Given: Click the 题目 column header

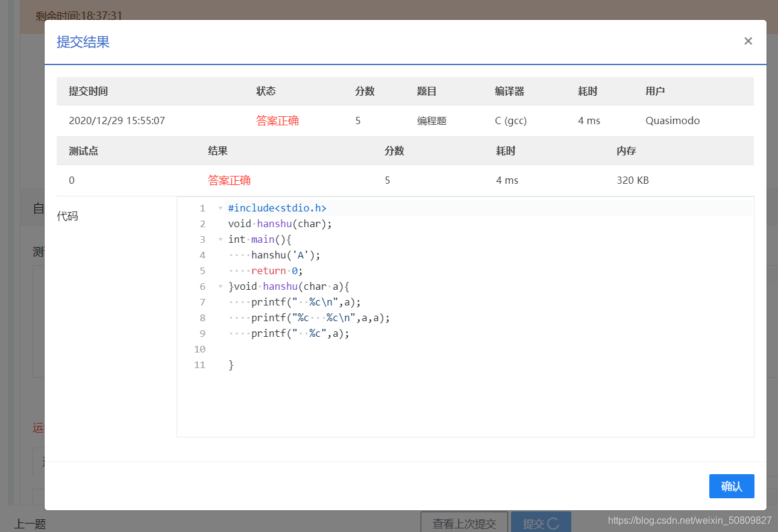Looking at the screenshot, I should coord(427,91).
